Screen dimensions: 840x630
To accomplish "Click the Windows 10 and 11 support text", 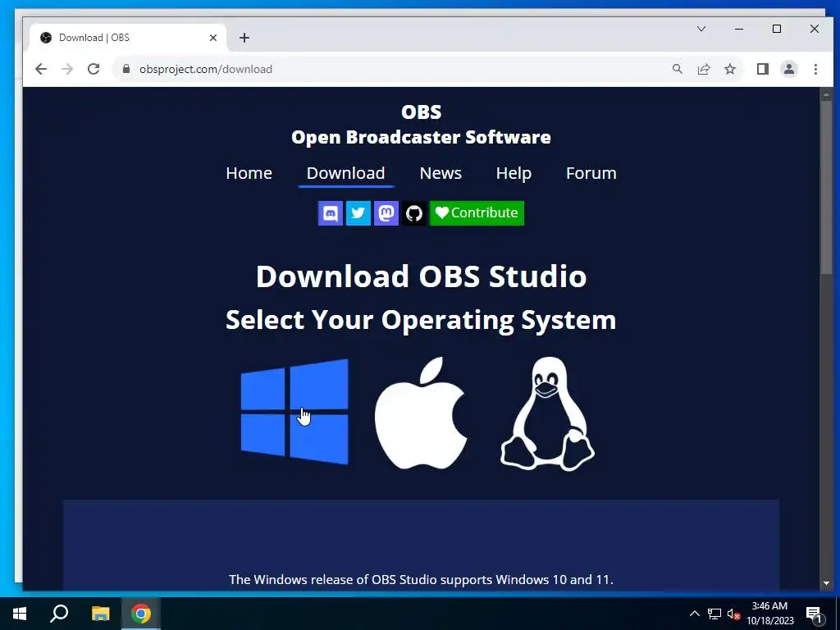I will point(421,580).
